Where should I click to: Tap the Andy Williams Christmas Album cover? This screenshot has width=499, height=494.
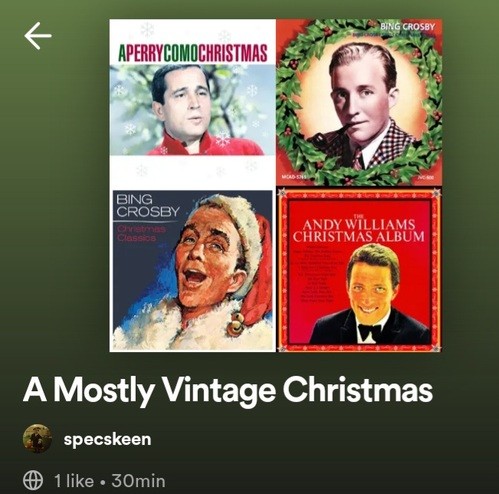pos(359,269)
